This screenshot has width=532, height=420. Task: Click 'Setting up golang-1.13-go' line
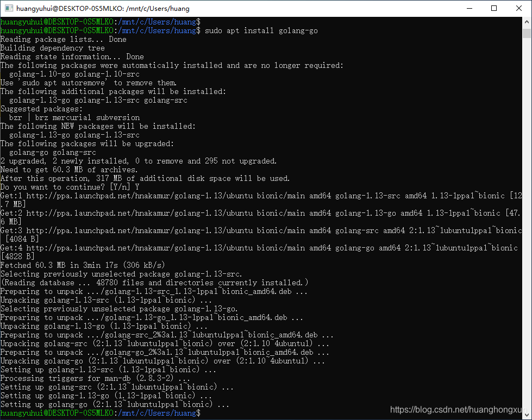click(x=106, y=396)
